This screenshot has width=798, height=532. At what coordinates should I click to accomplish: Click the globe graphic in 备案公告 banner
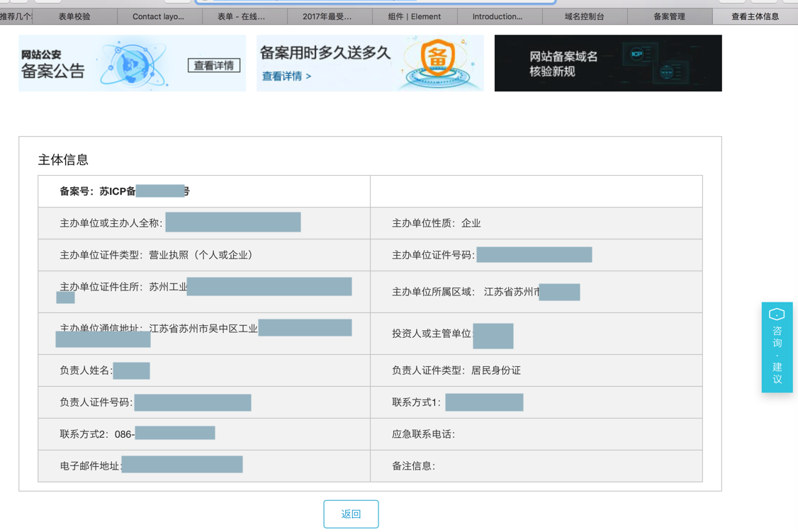(133, 65)
